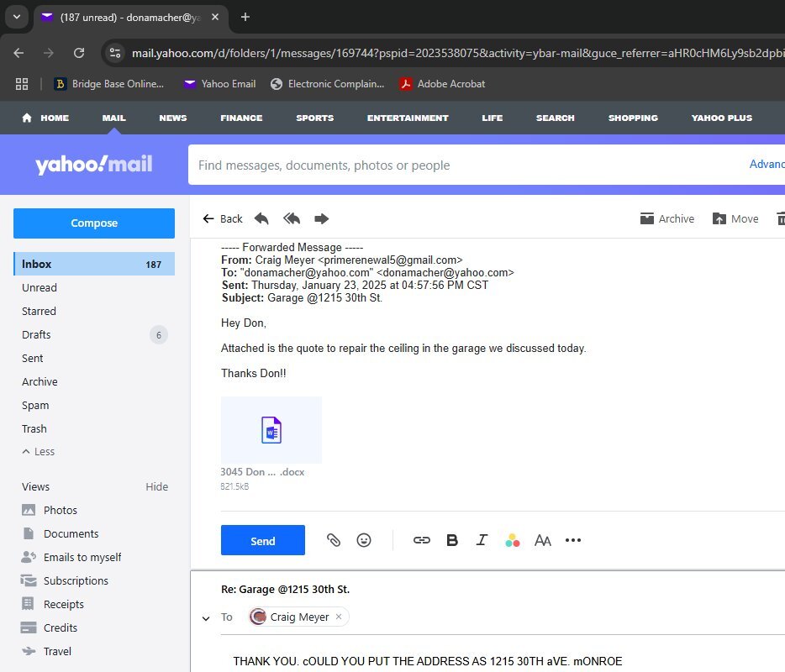Open ENTERTAINMENT in Yahoo navigation
Viewport: 785px width, 672px height.
tap(408, 118)
